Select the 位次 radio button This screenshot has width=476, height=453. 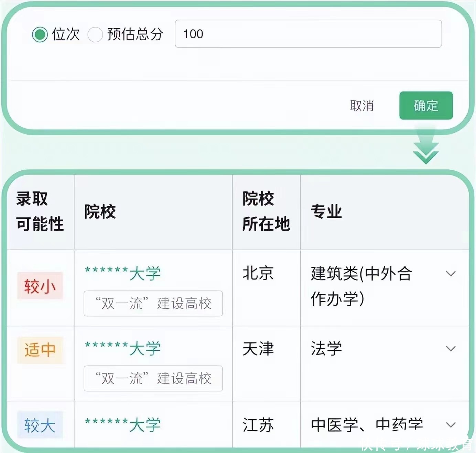click(x=40, y=34)
